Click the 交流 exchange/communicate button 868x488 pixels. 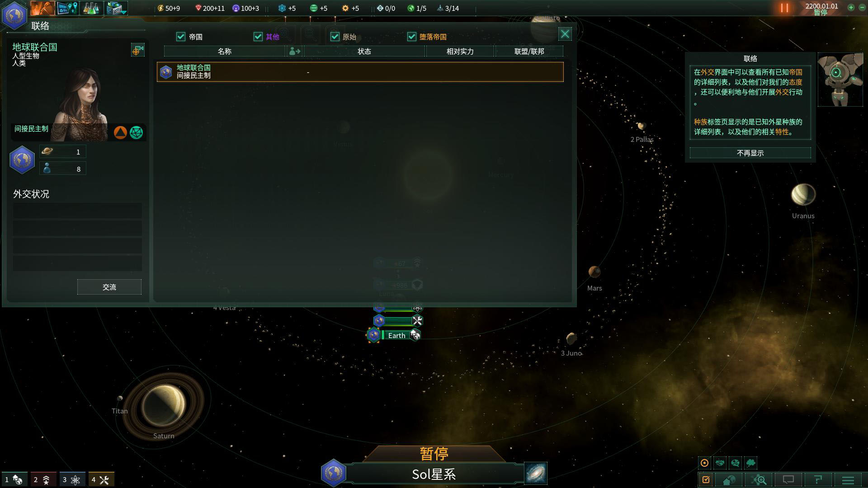tap(109, 287)
